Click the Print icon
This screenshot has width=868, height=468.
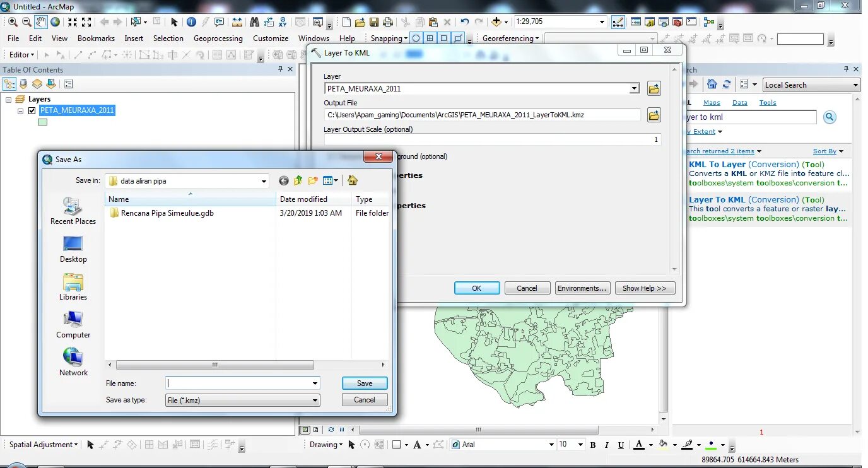coord(387,22)
